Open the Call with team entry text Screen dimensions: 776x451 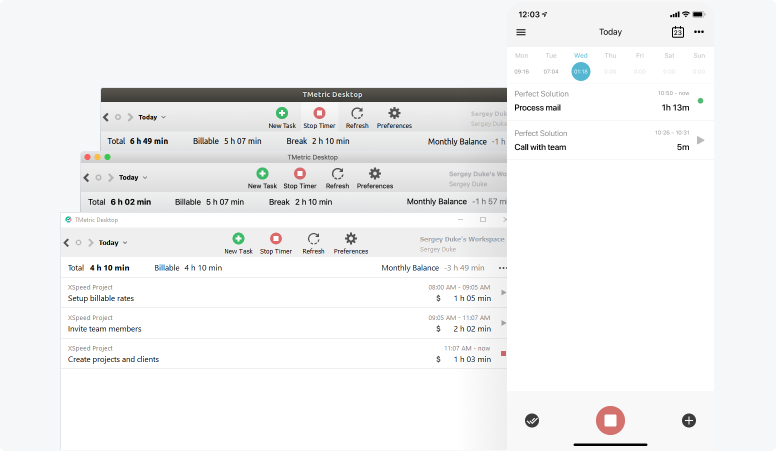[x=540, y=148]
